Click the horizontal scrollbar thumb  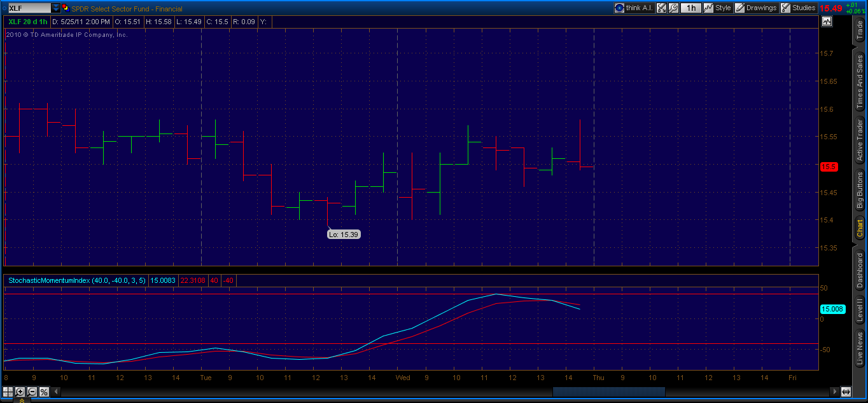(x=609, y=392)
